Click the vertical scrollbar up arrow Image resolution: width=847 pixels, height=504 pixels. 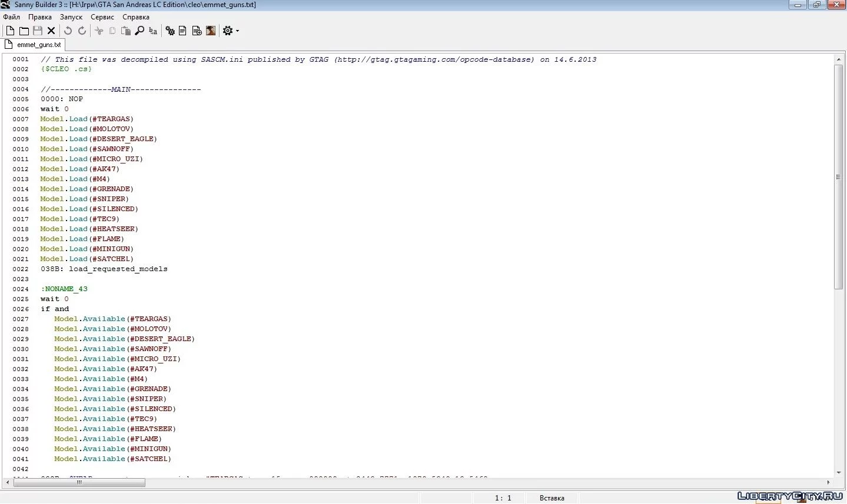pos(839,59)
